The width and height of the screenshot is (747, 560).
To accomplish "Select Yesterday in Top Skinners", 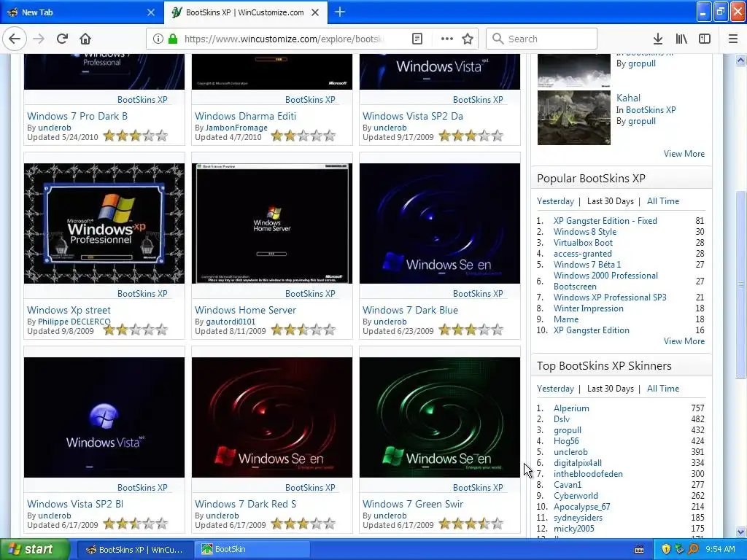I will (555, 389).
